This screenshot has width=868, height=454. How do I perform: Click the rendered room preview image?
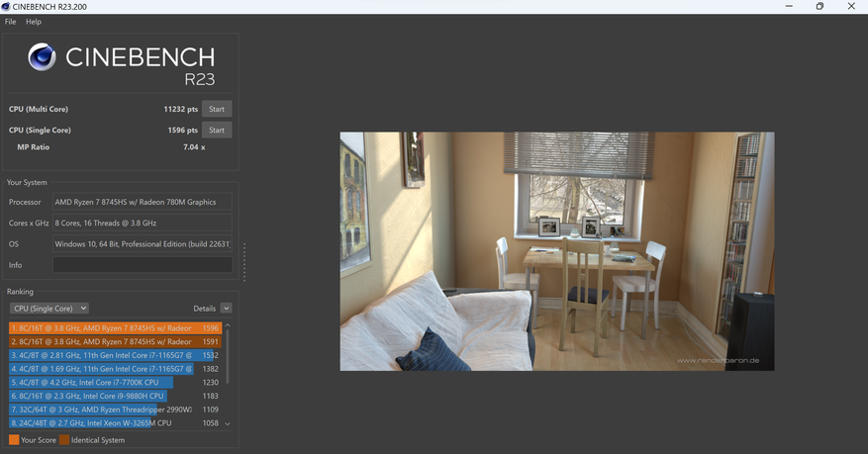[x=557, y=251]
